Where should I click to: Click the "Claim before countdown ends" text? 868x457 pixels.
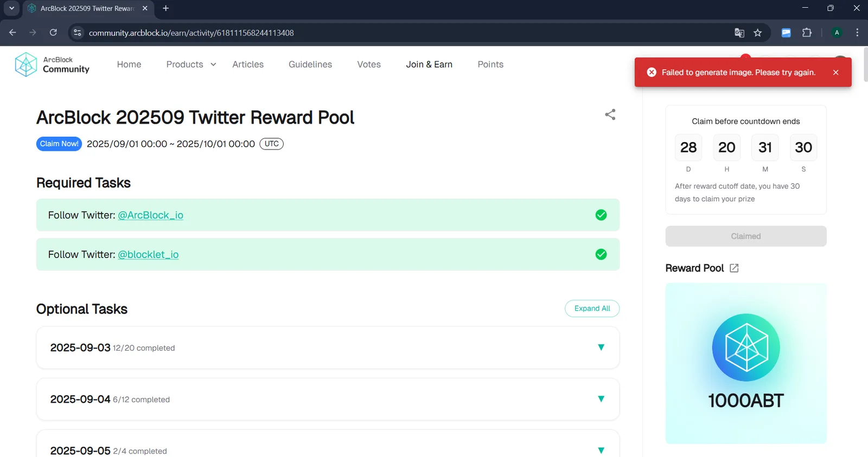746,121
